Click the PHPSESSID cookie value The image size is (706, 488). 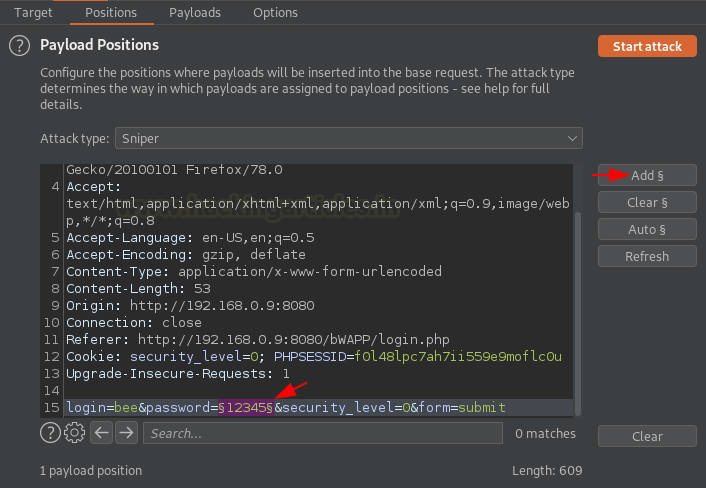coord(458,357)
